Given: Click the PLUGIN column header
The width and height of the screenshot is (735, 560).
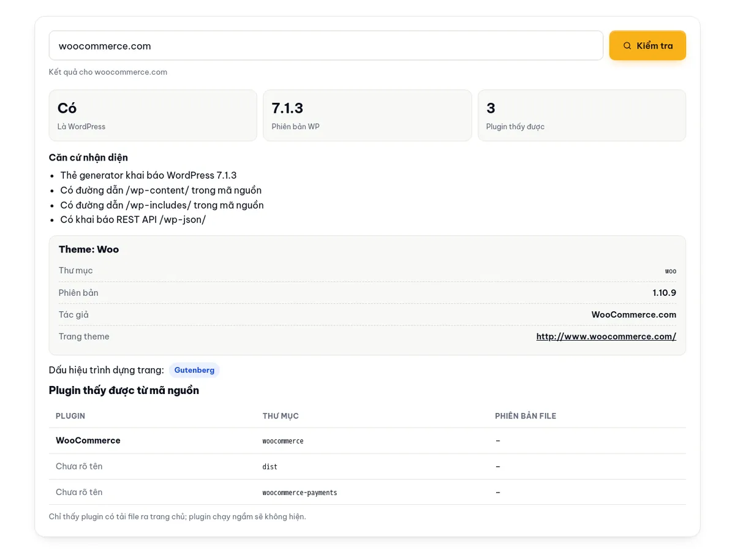Looking at the screenshot, I should [x=70, y=416].
